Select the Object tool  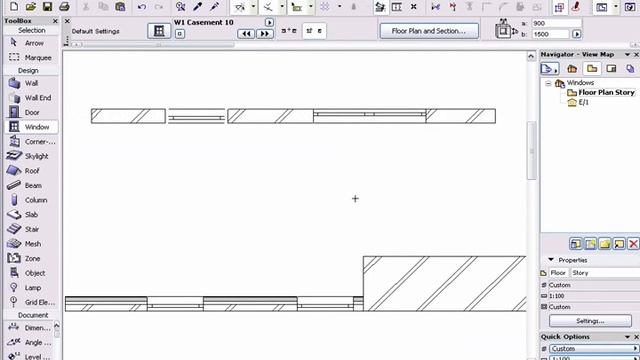[31, 273]
